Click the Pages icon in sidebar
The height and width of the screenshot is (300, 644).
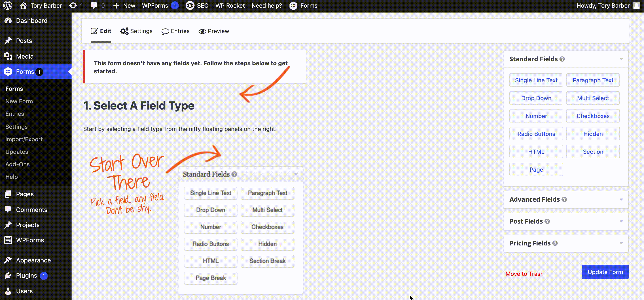tap(8, 194)
